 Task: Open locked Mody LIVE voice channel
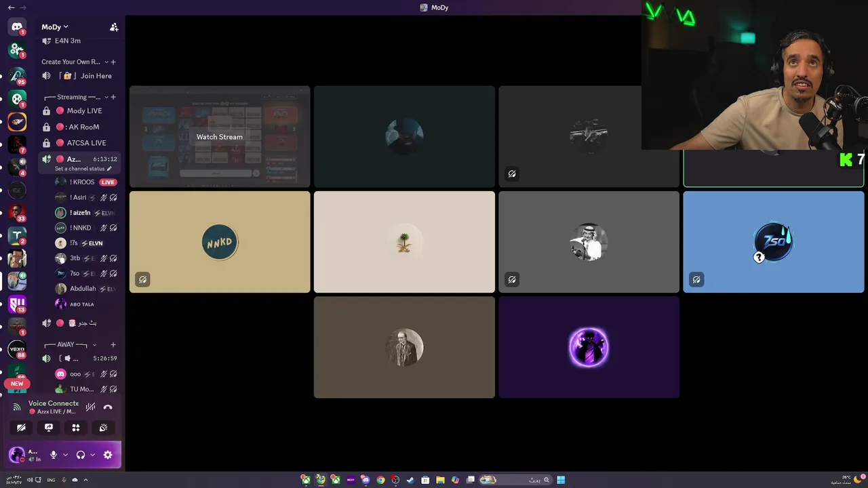(x=80, y=110)
